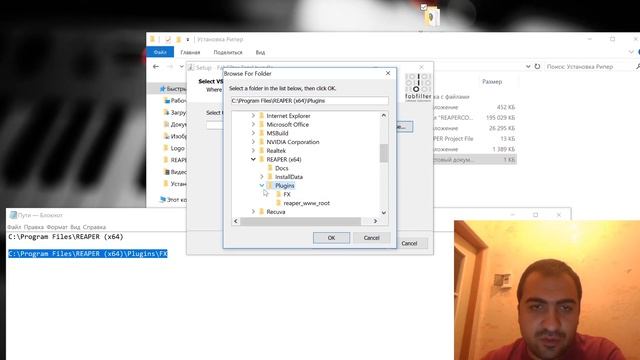Open Notepad's Справка menu
640x360 pixels.
pyautogui.click(x=94, y=227)
